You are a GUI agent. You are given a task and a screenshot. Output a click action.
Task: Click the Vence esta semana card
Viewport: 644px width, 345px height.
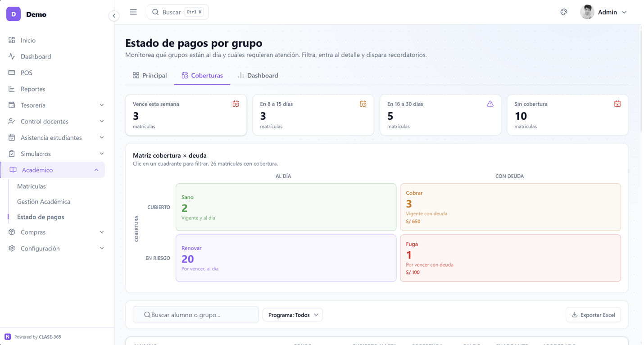click(186, 115)
